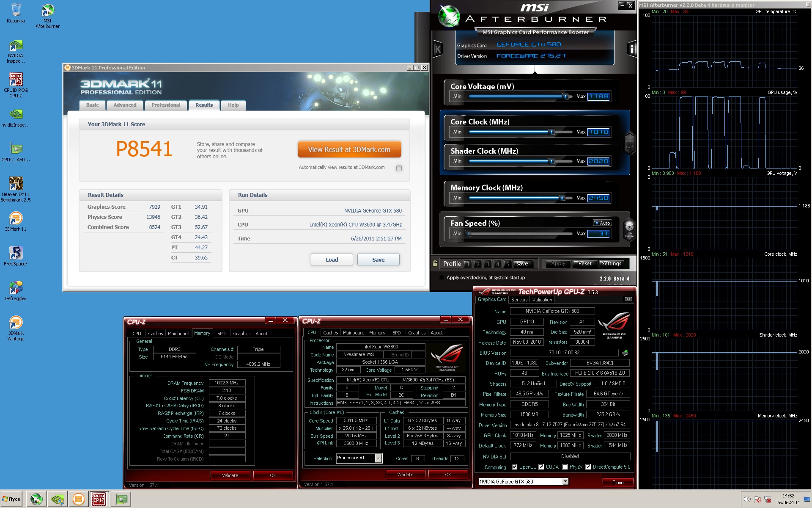Click the Core Voltage max value field 1188
This screenshot has height=508, width=812.
point(599,97)
